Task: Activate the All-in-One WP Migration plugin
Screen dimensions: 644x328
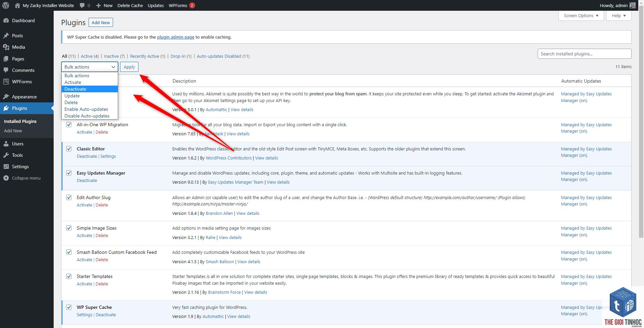Action: click(85, 132)
